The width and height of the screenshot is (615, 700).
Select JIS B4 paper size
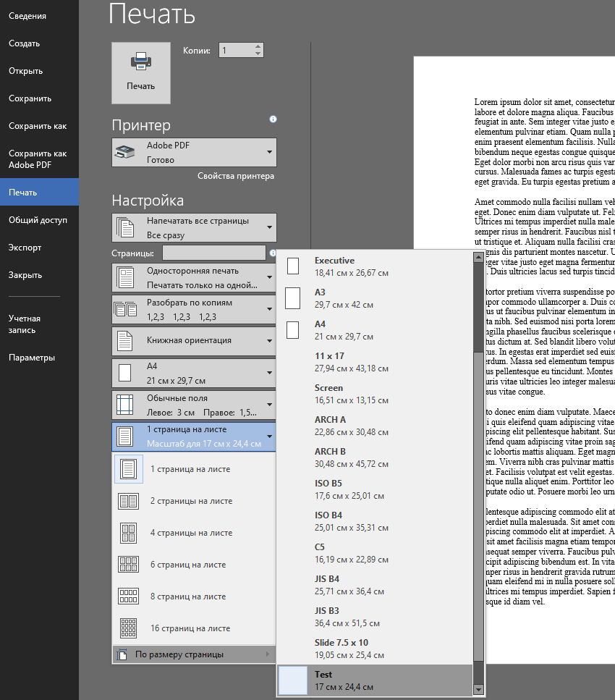tap(375, 585)
